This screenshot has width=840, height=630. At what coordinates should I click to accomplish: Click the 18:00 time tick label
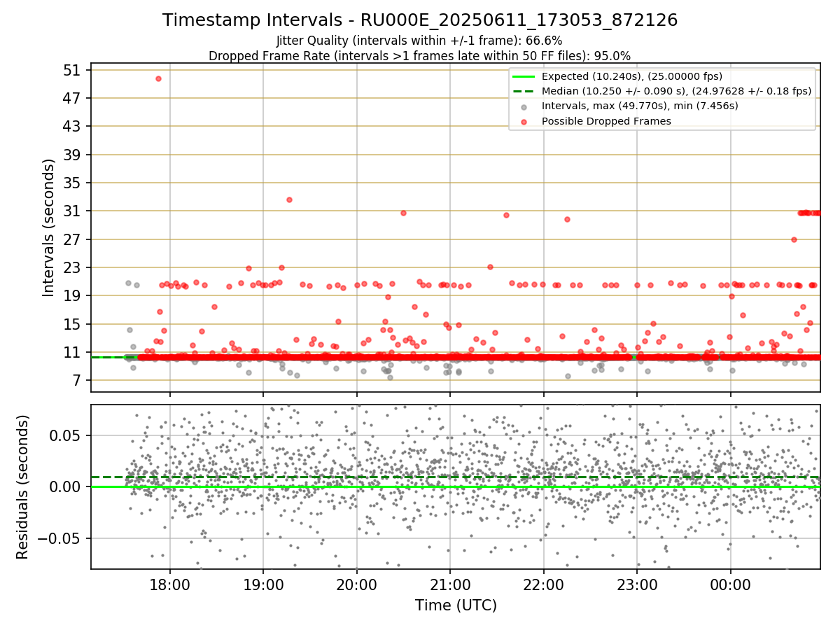point(170,584)
